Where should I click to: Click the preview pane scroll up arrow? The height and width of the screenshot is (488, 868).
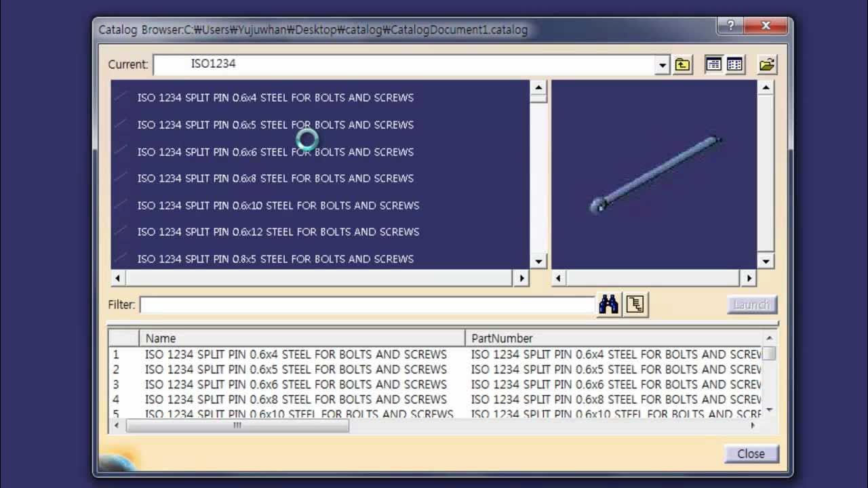tap(766, 87)
